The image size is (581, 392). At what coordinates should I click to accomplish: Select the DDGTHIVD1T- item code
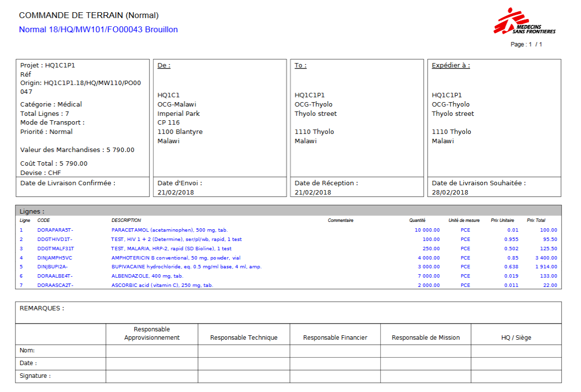(55, 240)
